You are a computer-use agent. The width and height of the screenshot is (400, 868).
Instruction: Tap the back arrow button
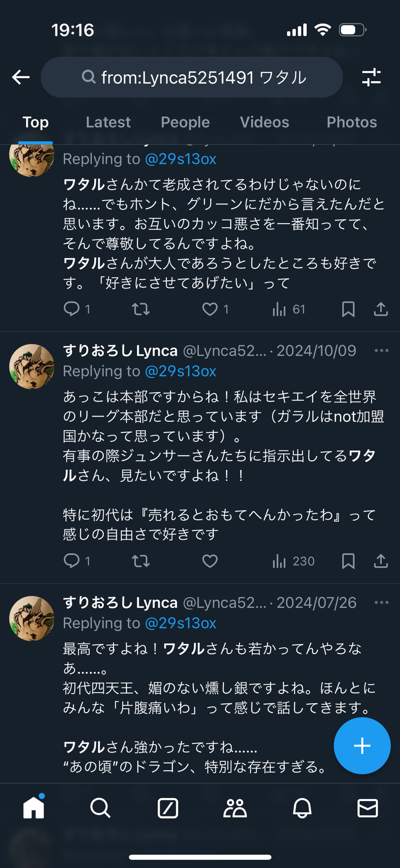(x=21, y=77)
